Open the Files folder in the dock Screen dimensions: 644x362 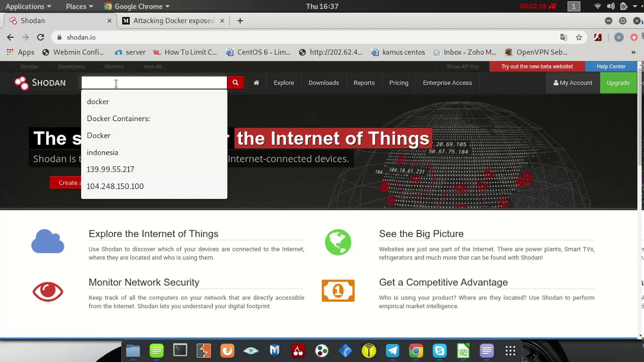(133, 350)
